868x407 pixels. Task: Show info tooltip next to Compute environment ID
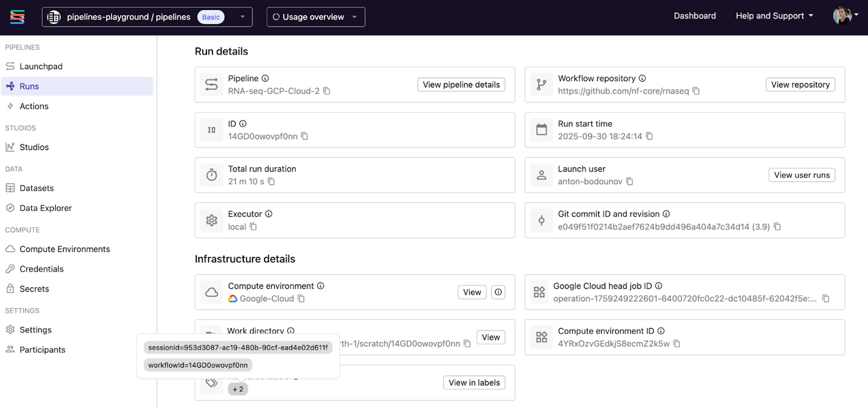click(x=661, y=330)
